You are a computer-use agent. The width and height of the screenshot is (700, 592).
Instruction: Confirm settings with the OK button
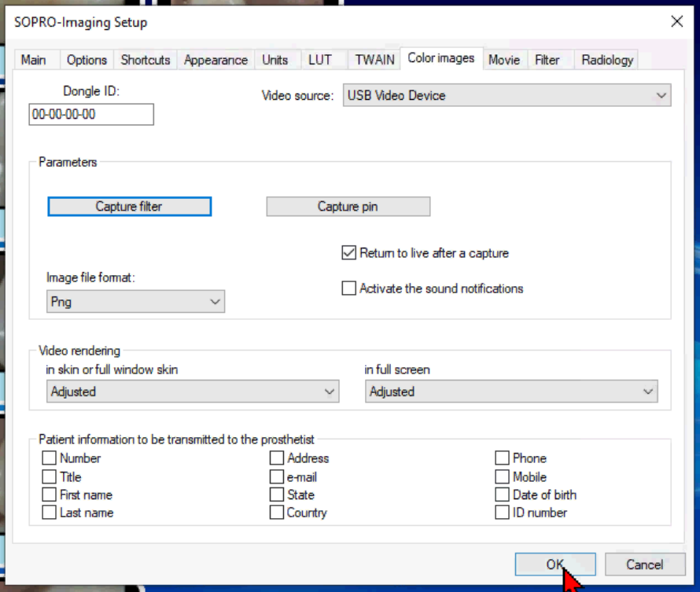[555, 564]
